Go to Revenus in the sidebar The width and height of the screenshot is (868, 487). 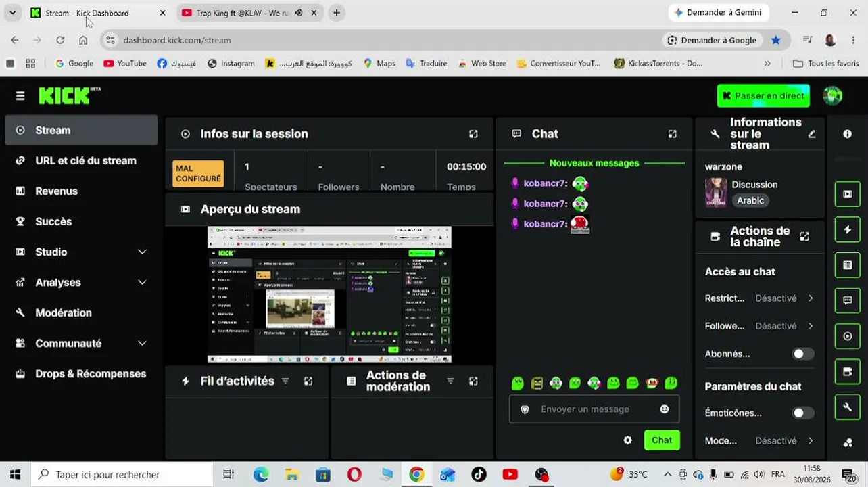pos(81,191)
